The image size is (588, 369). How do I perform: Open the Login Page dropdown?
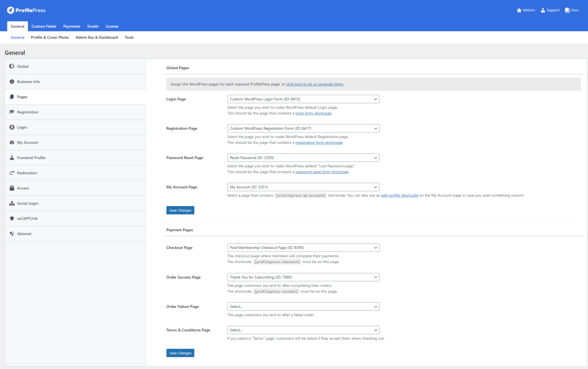click(303, 99)
